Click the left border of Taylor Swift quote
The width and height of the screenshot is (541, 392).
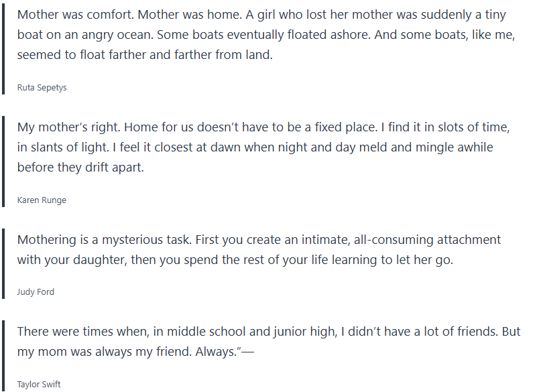pos(4,355)
